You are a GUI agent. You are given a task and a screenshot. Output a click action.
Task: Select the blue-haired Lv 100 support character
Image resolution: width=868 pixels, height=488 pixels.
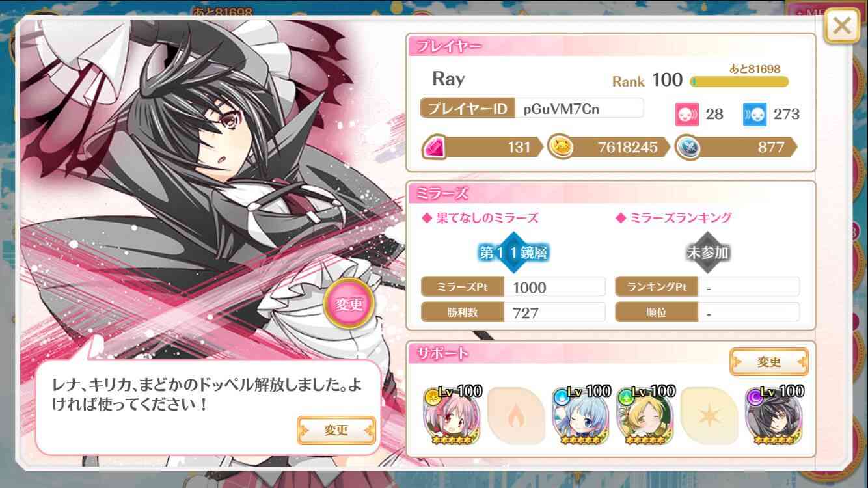pos(580,415)
